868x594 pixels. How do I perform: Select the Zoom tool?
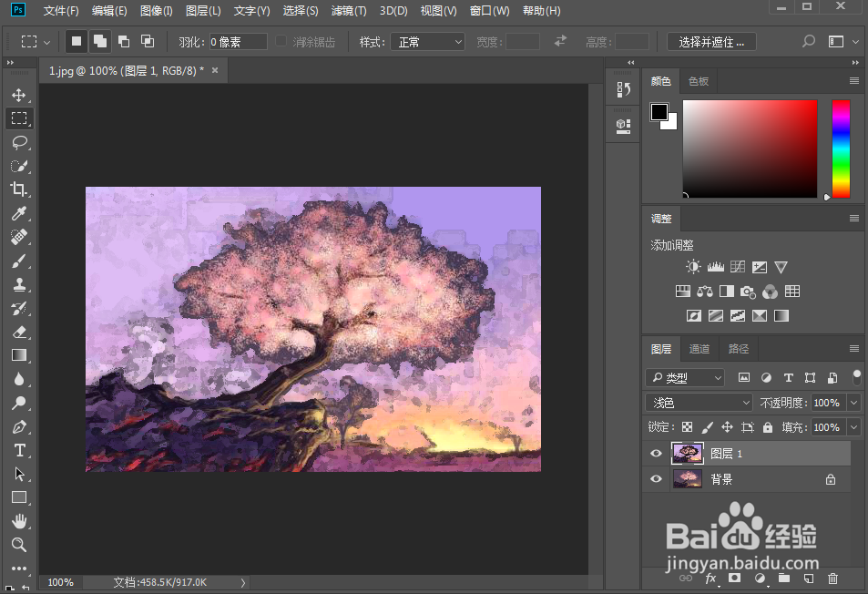pyautogui.click(x=19, y=545)
